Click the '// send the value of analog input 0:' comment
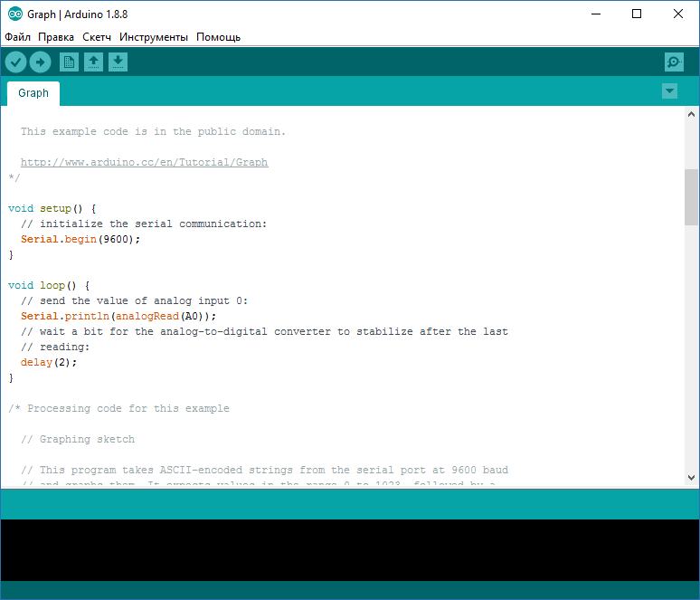 pyautogui.click(x=134, y=300)
